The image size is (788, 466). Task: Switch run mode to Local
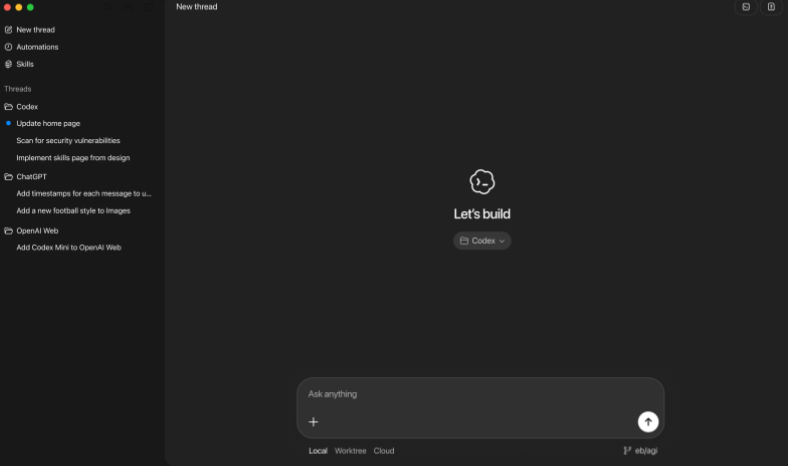click(318, 451)
